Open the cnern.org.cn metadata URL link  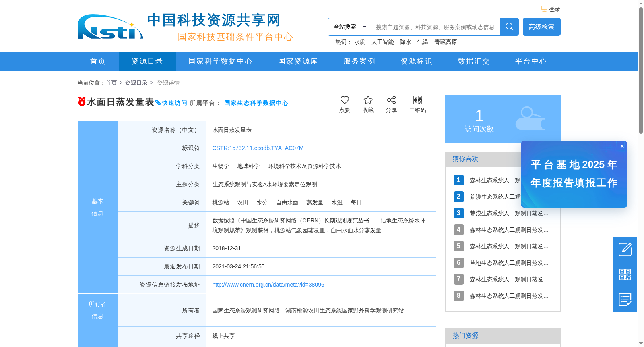coord(268,285)
